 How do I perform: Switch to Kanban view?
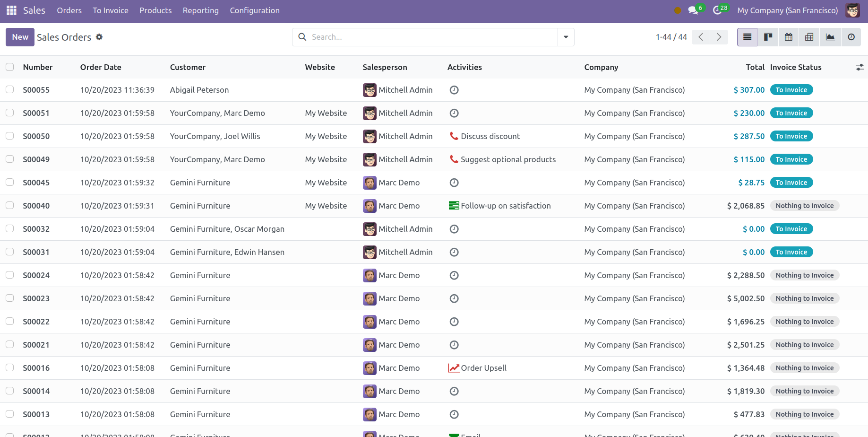click(x=768, y=37)
